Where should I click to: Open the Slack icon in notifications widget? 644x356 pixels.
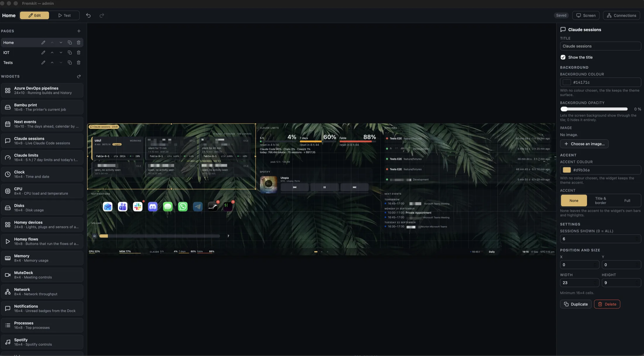point(138,207)
